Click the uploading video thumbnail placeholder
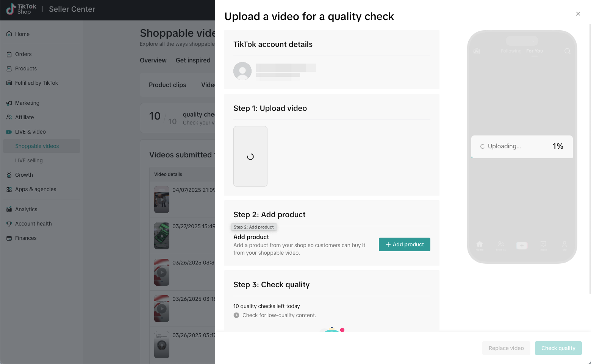This screenshot has height=364, width=591. pos(250,156)
